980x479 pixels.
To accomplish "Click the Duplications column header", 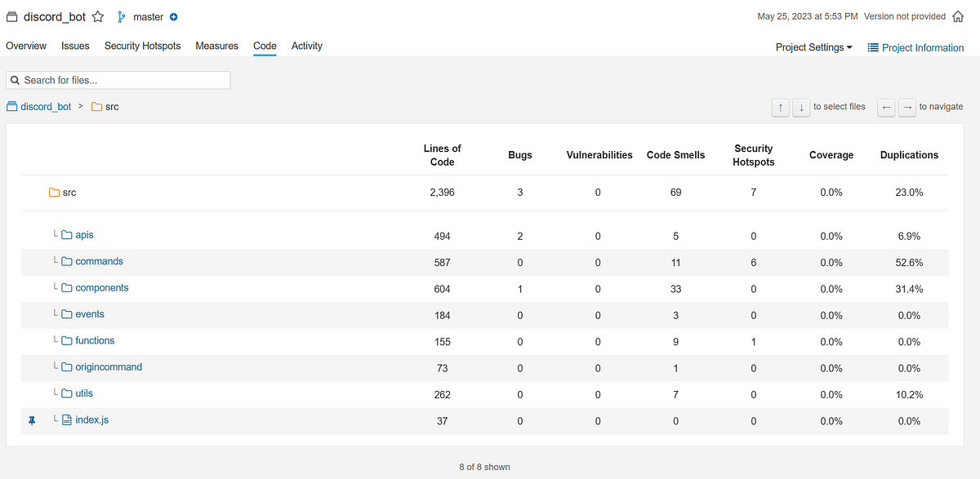I will (x=909, y=155).
